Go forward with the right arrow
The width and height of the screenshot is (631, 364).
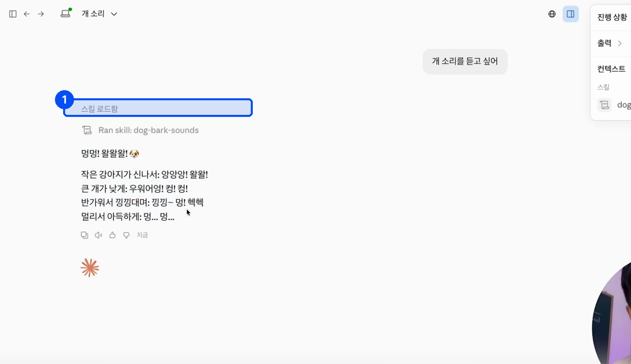coord(41,14)
